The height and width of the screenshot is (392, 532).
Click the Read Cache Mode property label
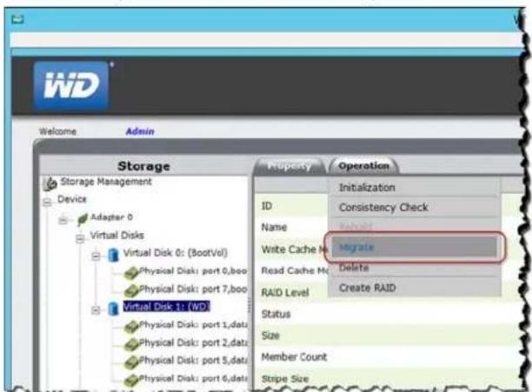point(295,270)
